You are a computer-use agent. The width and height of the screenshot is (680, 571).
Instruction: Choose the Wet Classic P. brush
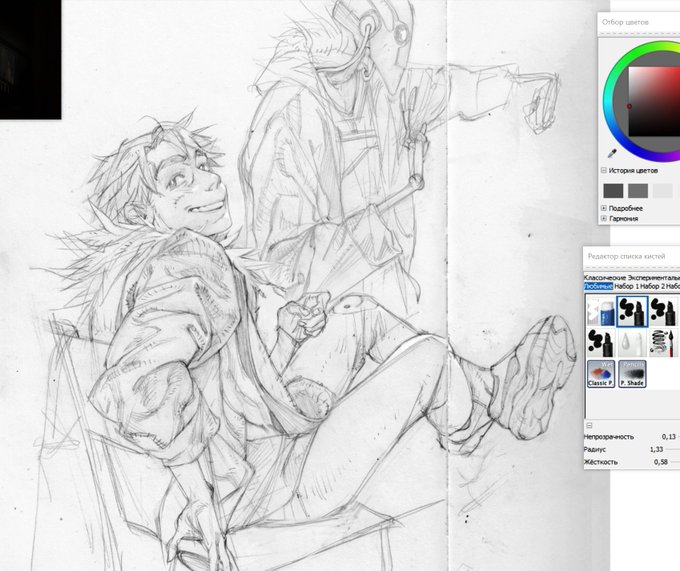(x=601, y=373)
